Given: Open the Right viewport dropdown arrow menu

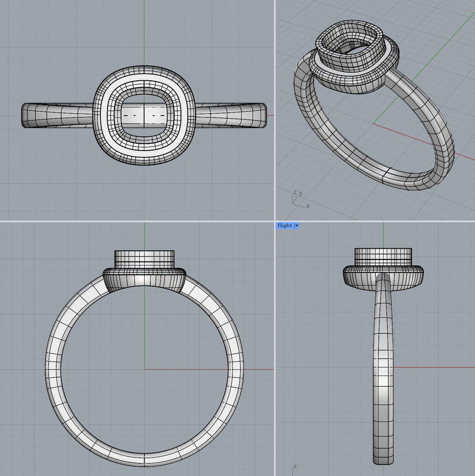Looking at the screenshot, I should pos(297,226).
